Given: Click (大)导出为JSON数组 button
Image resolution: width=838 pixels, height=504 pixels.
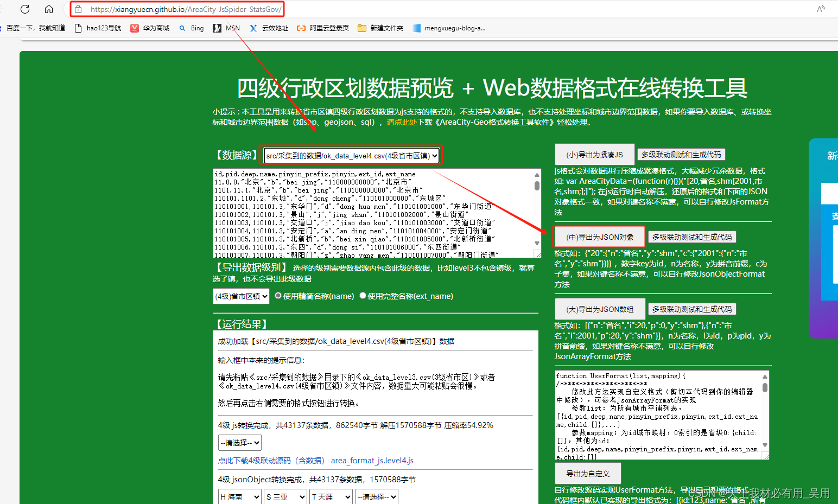Looking at the screenshot, I should tap(600, 309).
